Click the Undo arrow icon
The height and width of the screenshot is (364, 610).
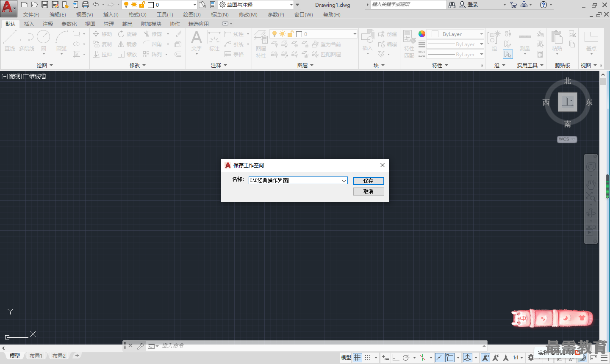96,5
